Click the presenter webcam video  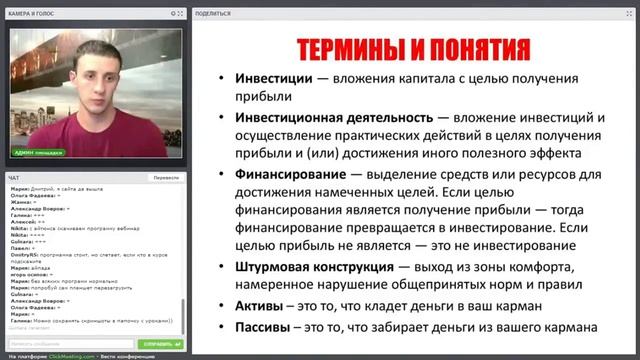pyautogui.click(x=96, y=93)
